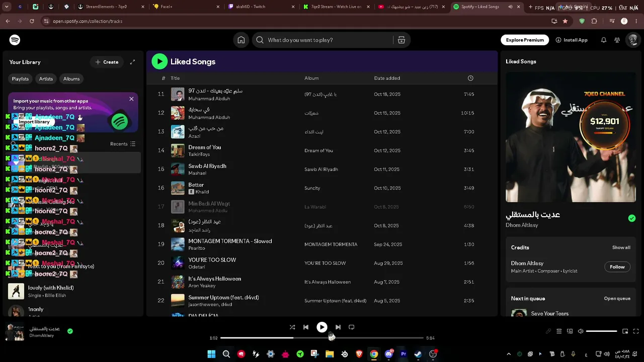Image resolution: width=644 pixels, height=362 pixels.
Task: Seek the song using the progress bar
Action: click(322, 338)
